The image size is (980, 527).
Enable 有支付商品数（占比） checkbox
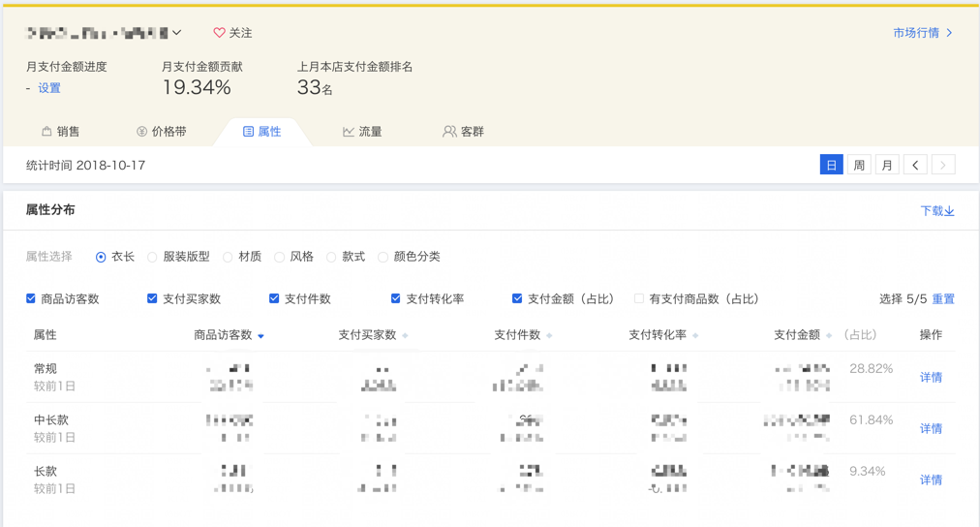[639, 298]
